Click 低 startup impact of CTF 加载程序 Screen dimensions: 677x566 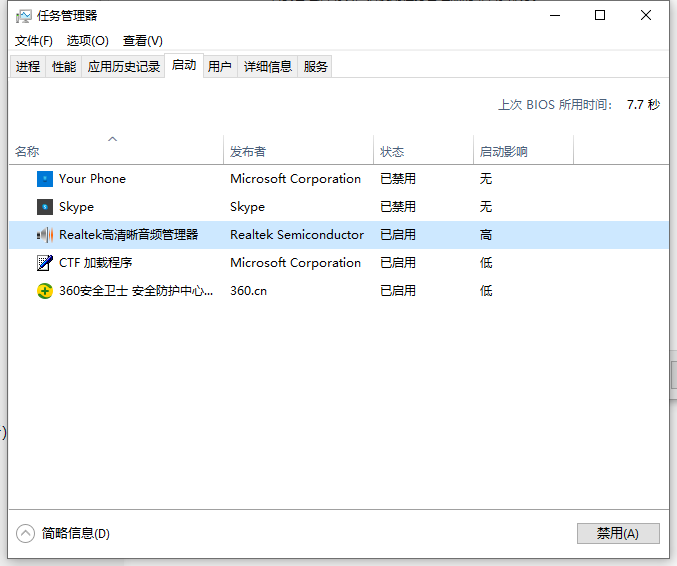486,263
